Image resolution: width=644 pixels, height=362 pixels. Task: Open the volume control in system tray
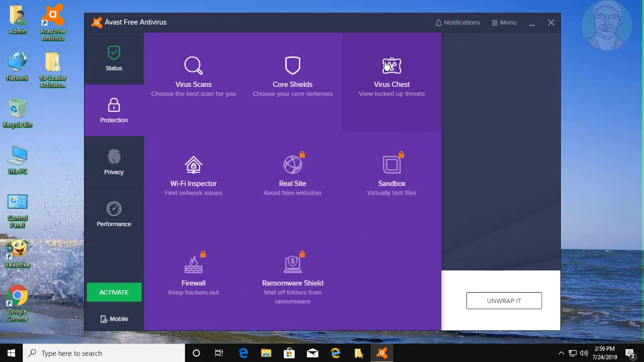click(584, 353)
